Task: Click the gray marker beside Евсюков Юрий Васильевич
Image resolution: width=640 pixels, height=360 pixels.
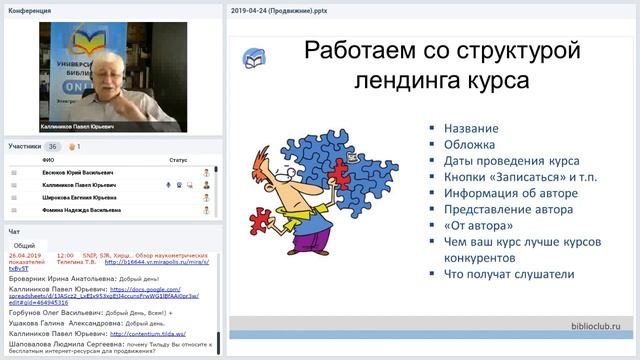Action: 14,173
